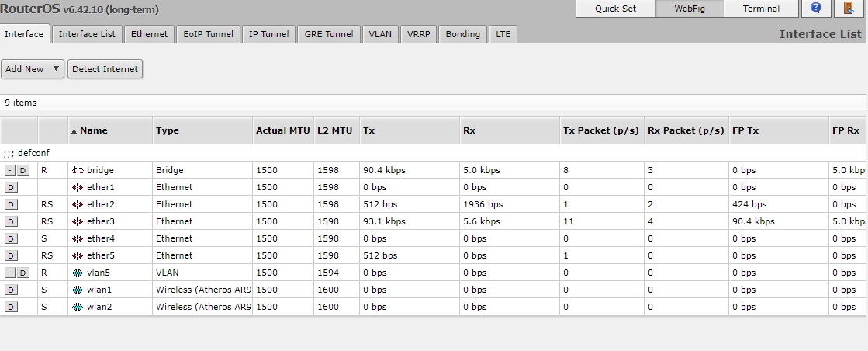Disable vlan5 using its D button

(23, 273)
